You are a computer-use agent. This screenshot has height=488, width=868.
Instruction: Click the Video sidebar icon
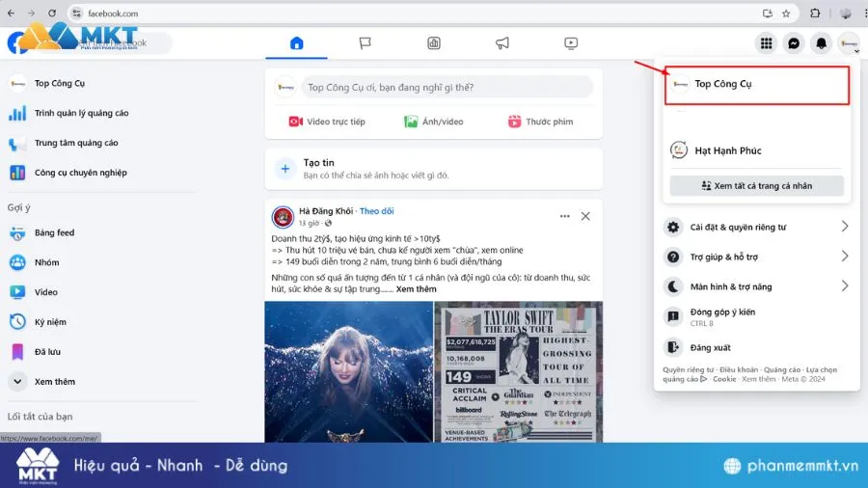(17, 292)
